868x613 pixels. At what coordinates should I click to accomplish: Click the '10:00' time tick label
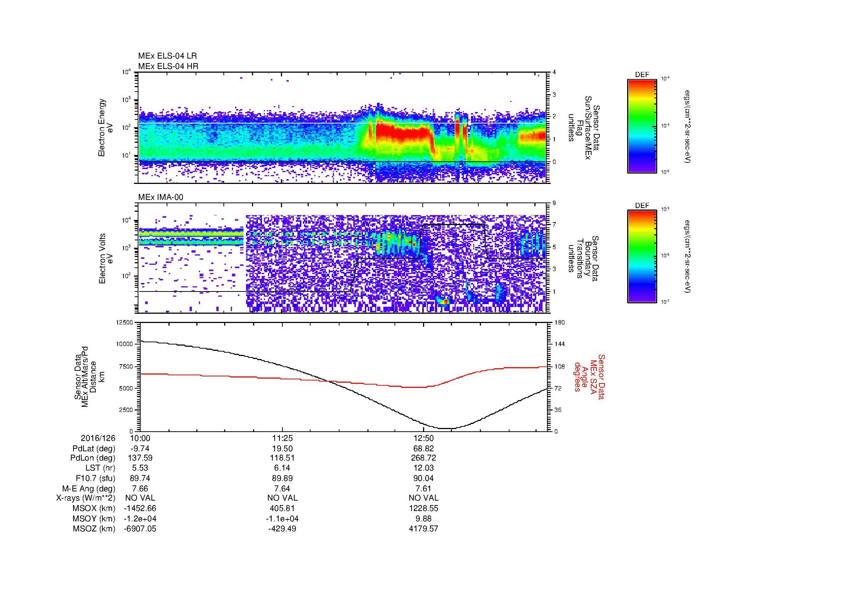click(140, 438)
